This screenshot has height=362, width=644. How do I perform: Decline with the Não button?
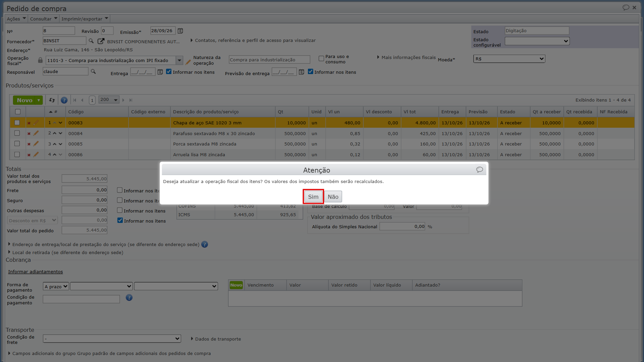pyautogui.click(x=333, y=197)
